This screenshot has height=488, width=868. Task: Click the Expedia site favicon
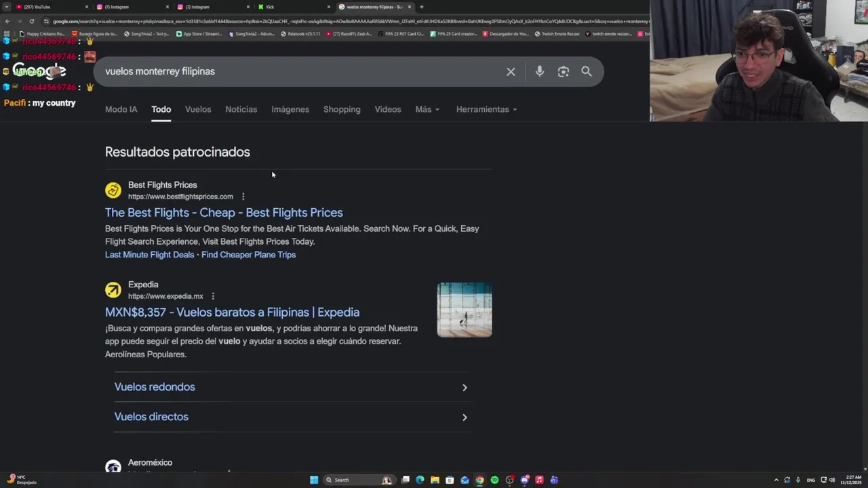pos(113,290)
